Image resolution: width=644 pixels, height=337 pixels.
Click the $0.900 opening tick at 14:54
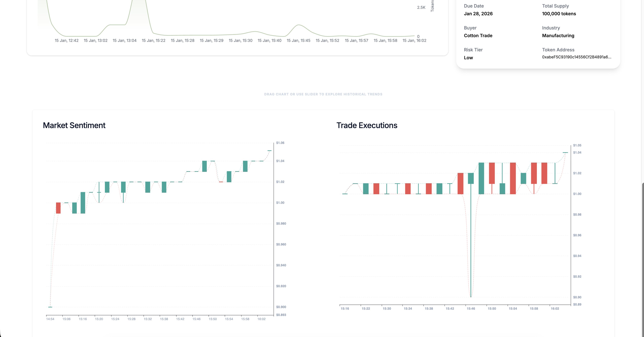pos(50,307)
